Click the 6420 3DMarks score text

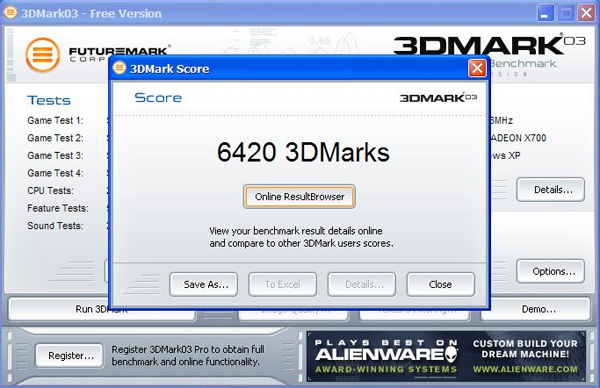click(x=303, y=152)
